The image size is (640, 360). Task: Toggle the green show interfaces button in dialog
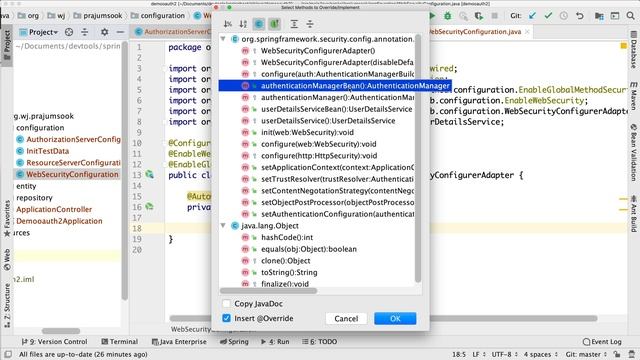coord(274,24)
